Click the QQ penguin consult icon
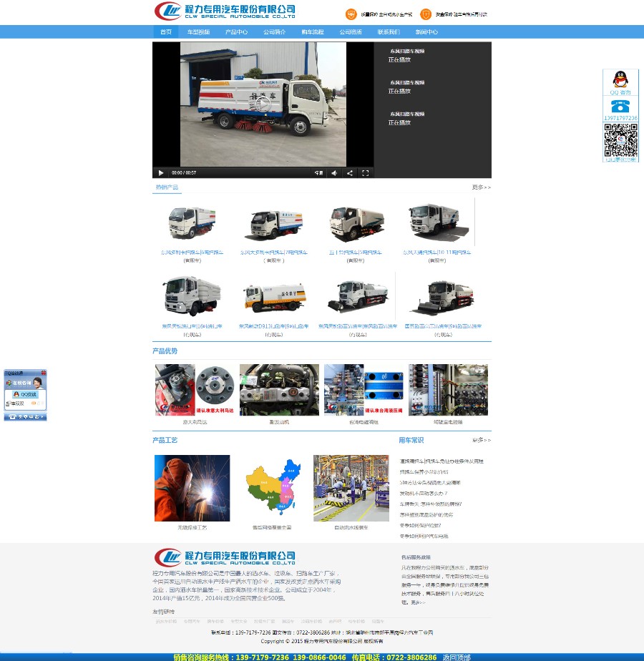644x661 pixels. 620,79
